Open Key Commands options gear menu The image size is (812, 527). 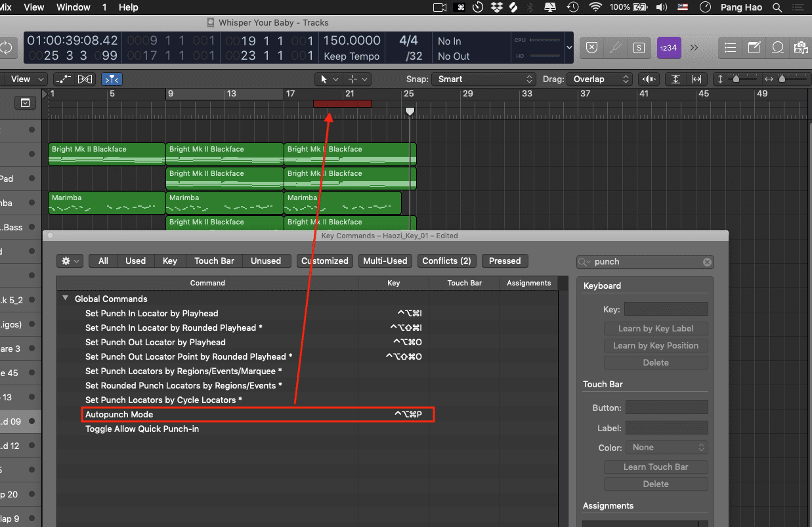[69, 261]
